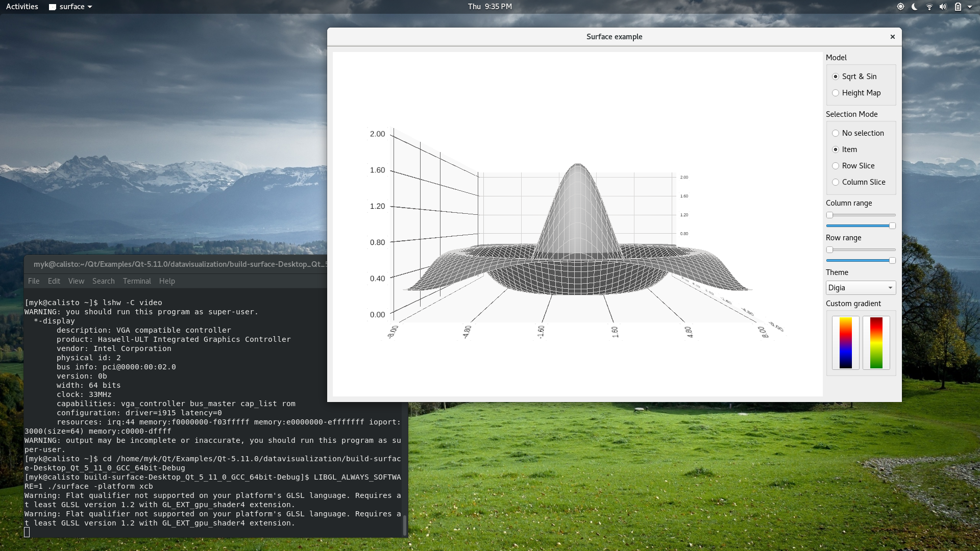
Task: Open the Wi-Fi status icon
Action: [x=929, y=7]
